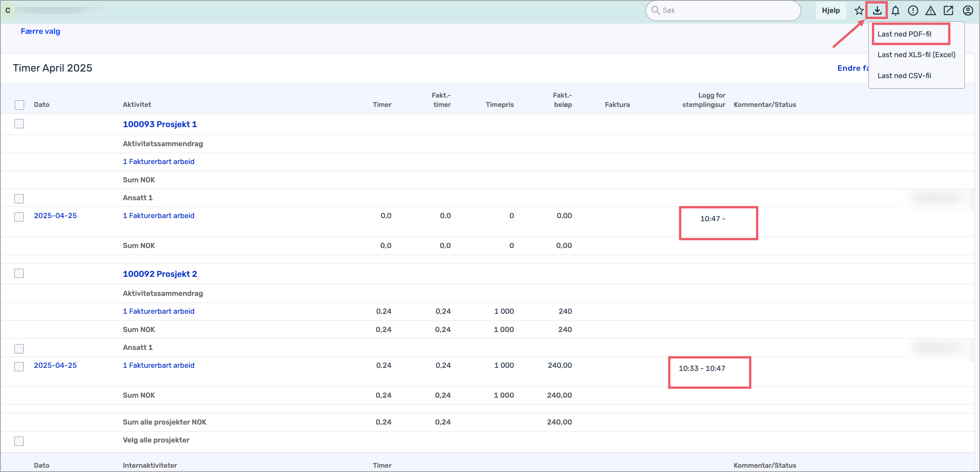Image resolution: width=980 pixels, height=472 pixels.
Task: Check the box for 100092 Prosjekt 2
Action: (19, 273)
